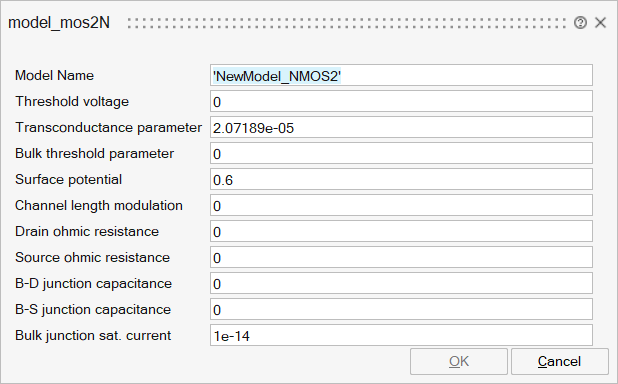Close the model_mos2N dialog

600,22
